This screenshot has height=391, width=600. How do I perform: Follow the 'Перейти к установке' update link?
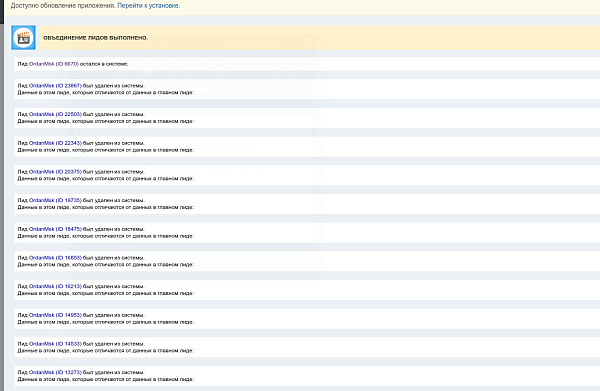point(148,6)
